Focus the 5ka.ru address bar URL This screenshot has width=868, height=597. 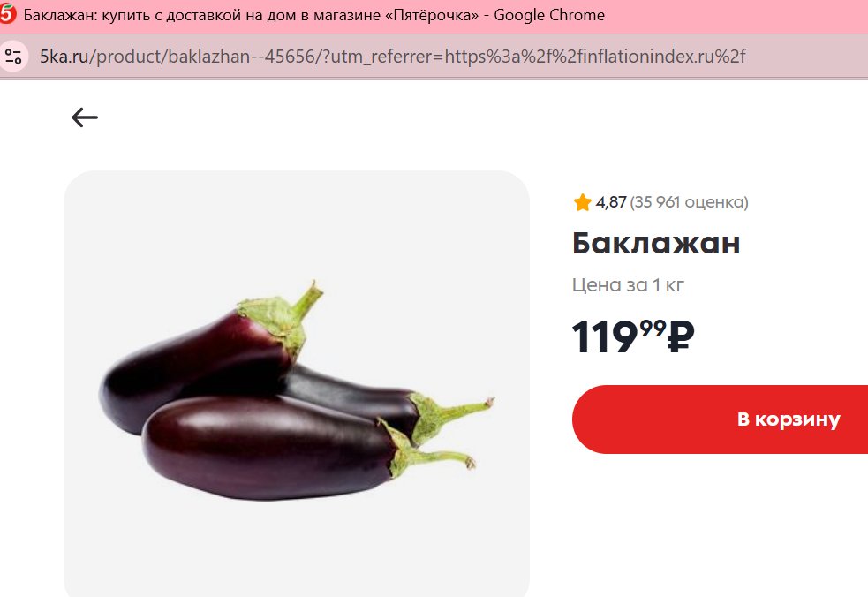coord(392,56)
